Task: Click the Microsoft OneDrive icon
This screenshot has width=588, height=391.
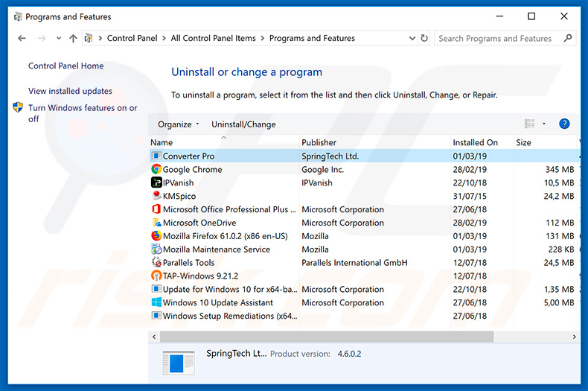Action: pyautogui.click(x=156, y=223)
